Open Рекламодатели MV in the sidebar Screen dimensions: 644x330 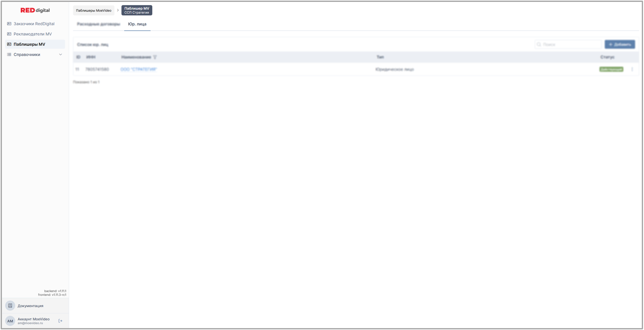(32, 34)
